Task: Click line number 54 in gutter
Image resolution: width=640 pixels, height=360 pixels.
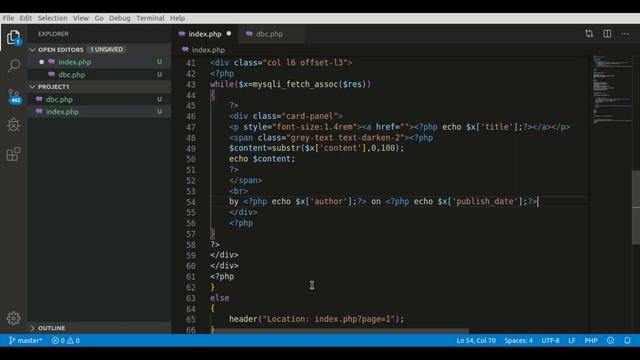Action: (x=191, y=202)
